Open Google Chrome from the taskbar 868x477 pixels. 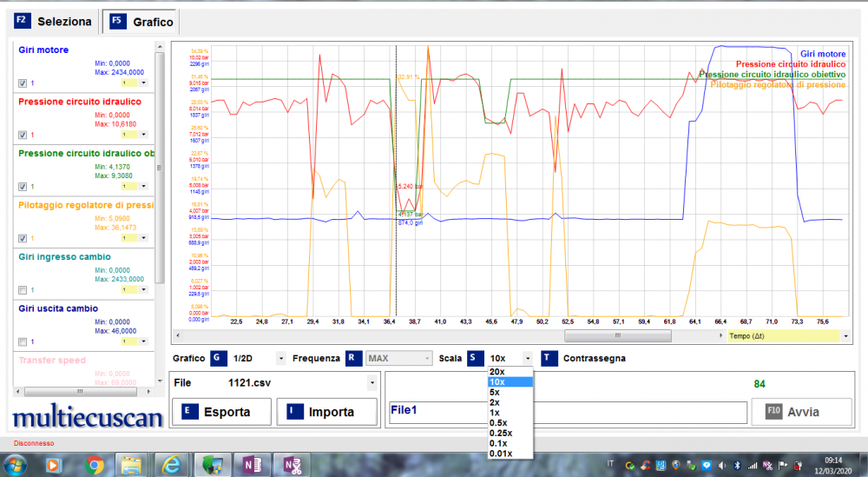(95, 466)
